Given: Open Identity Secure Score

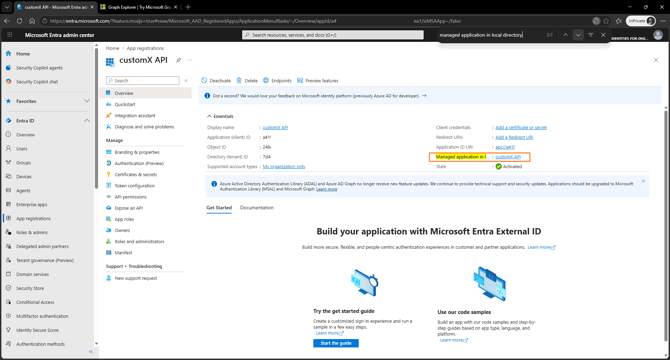Looking at the screenshot, I should (37, 330).
